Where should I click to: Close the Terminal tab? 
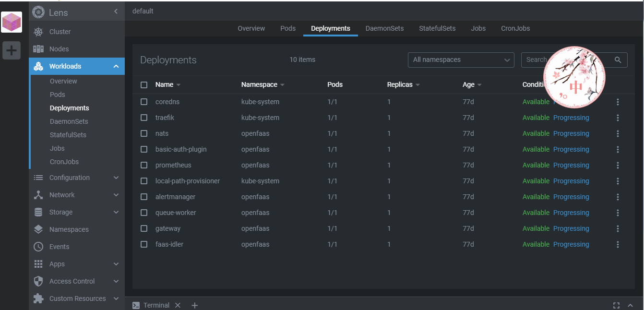tap(178, 305)
